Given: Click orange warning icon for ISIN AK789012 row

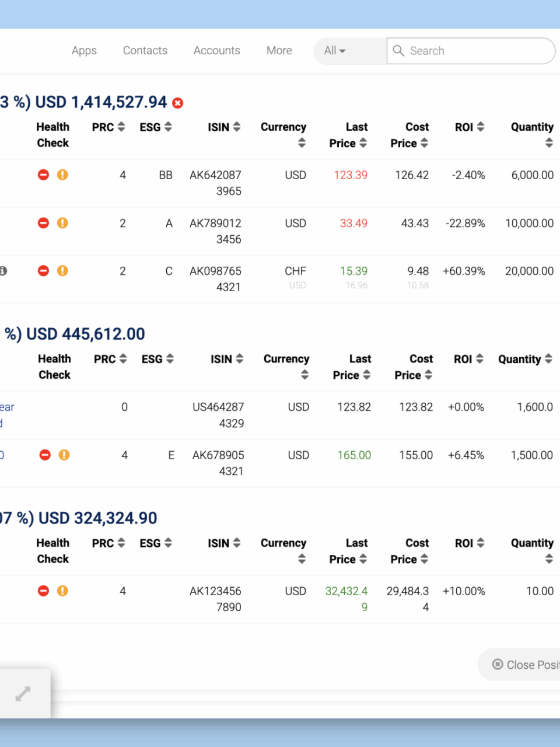Looking at the screenshot, I should [62, 223].
